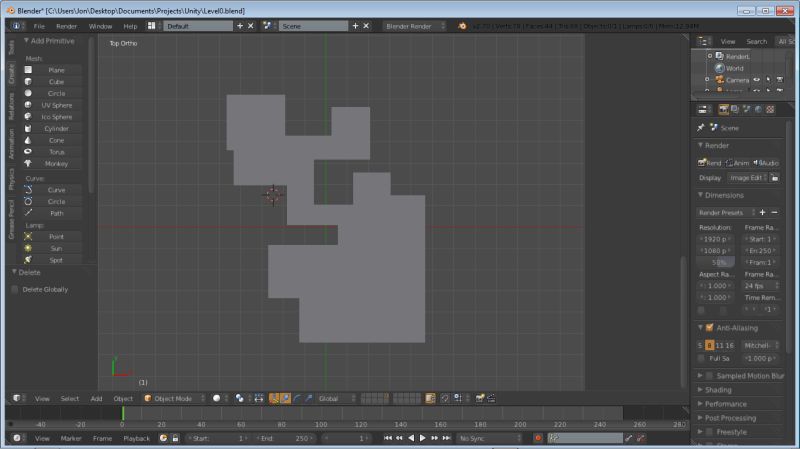This screenshot has height=449, width=800.
Task: Jump to the timeline end frame
Action: (x=446, y=438)
